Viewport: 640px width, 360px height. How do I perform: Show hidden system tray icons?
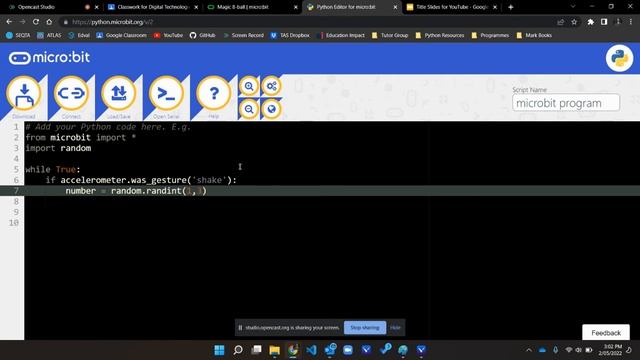(529, 350)
